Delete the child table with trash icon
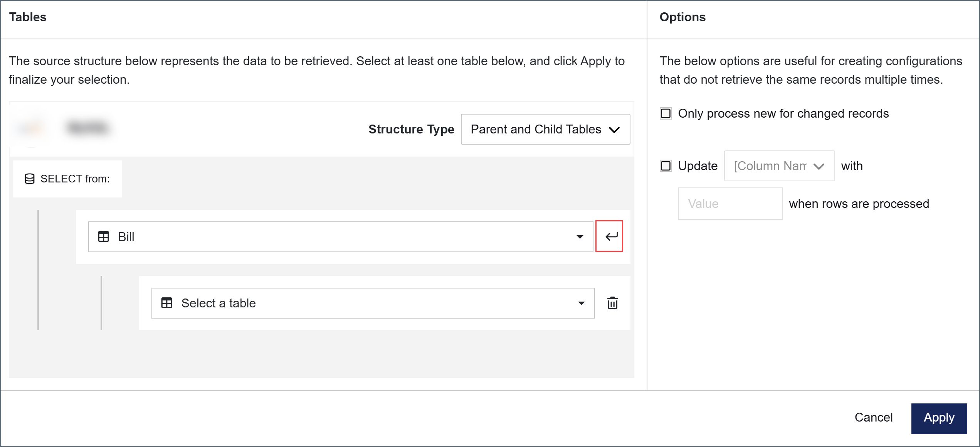The width and height of the screenshot is (980, 447). pos(612,303)
